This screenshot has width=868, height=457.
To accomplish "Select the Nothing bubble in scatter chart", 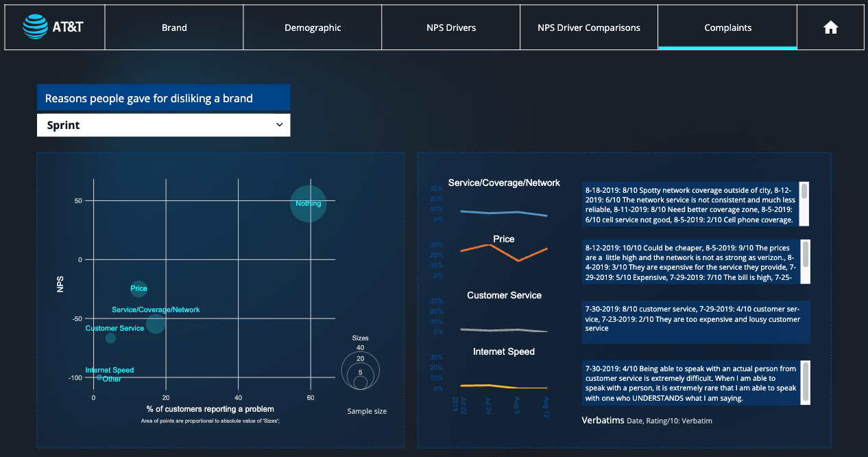I will [308, 203].
